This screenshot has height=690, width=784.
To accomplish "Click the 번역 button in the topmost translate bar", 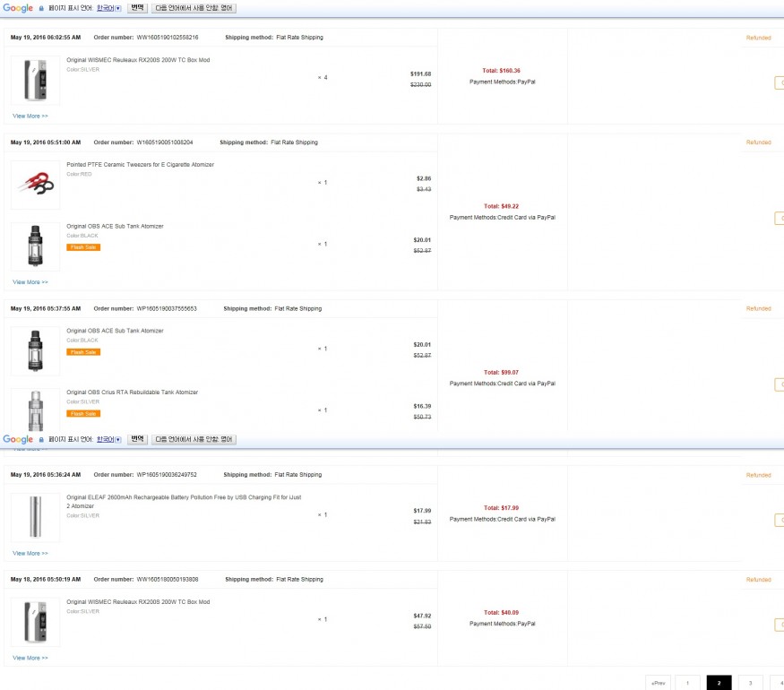I will pos(137,8).
